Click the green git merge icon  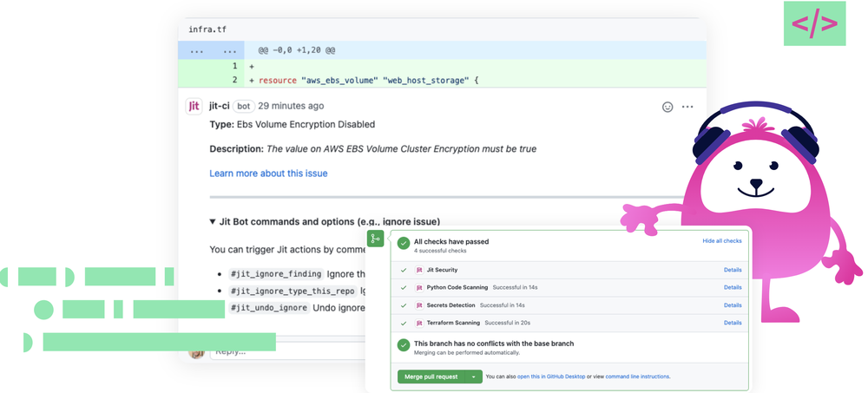[x=375, y=239]
